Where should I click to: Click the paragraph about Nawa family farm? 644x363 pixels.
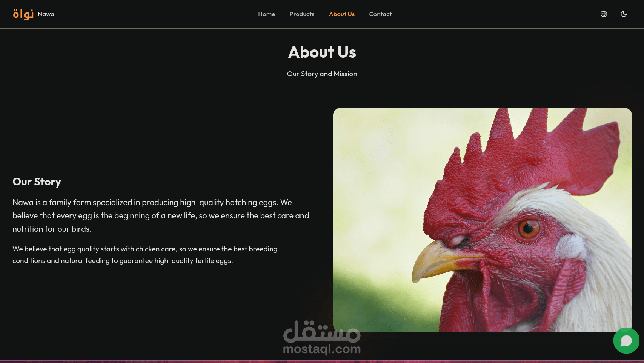(x=161, y=216)
